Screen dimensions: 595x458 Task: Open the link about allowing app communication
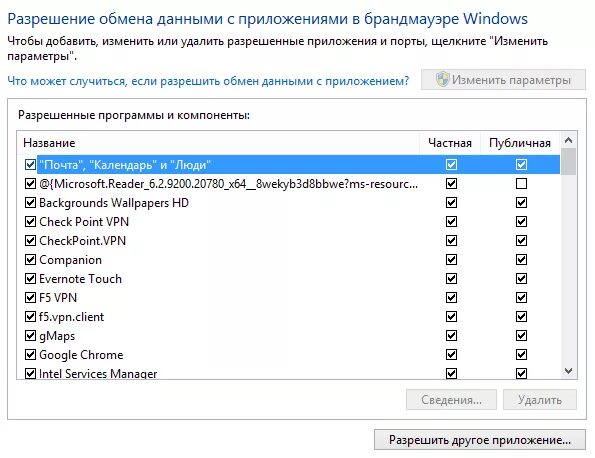coord(208,81)
